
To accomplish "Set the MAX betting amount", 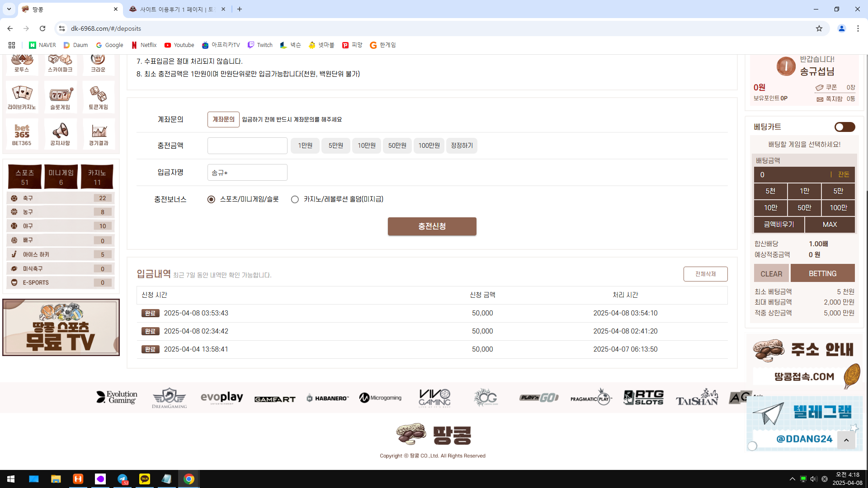I will tap(830, 225).
